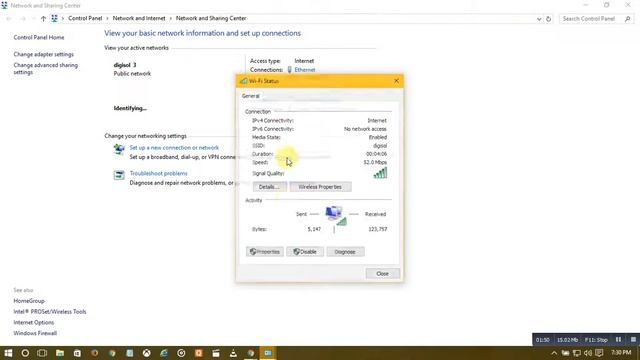Open Change advanced sharing settings
This screenshot has width=640, height=360.
[x=45, y=69]
